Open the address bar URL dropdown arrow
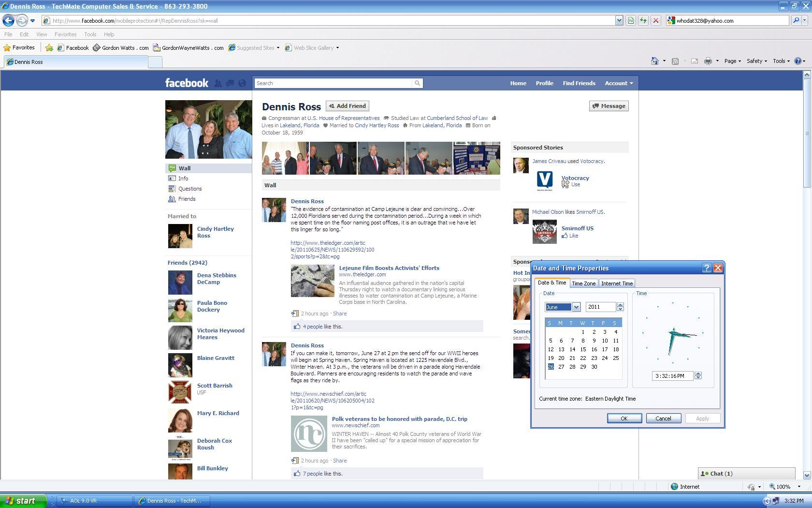The width and height of the screenshot is (812, 508). [619, 20]
